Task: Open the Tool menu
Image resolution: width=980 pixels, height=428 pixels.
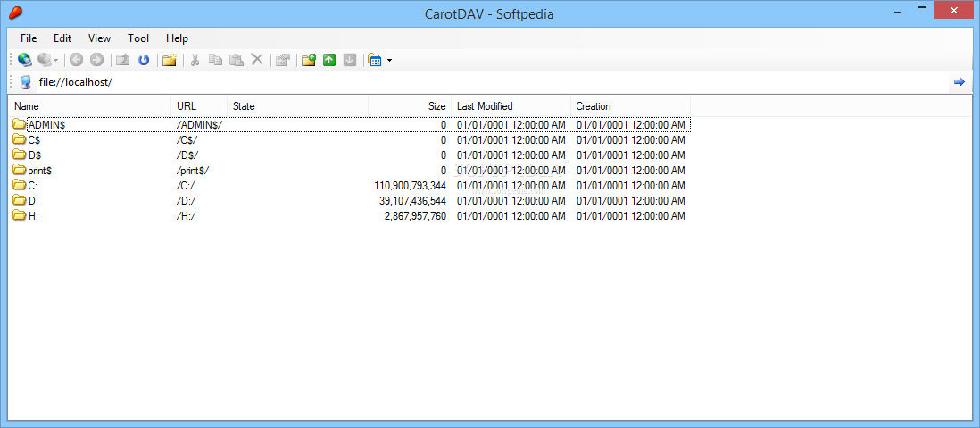Action: click(138, 38)
